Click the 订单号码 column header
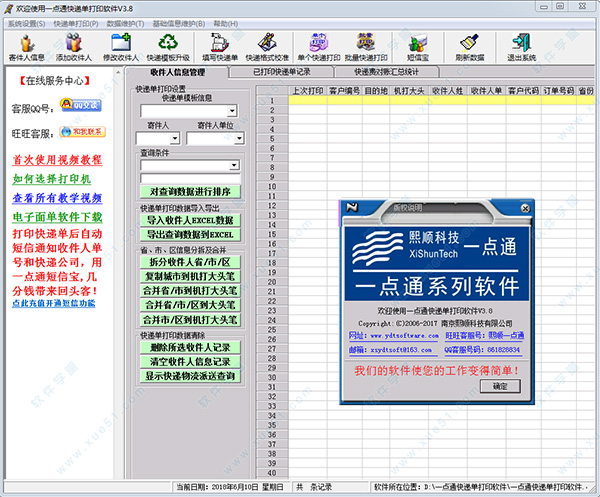600x497 pixels. (x=559, y=91)
